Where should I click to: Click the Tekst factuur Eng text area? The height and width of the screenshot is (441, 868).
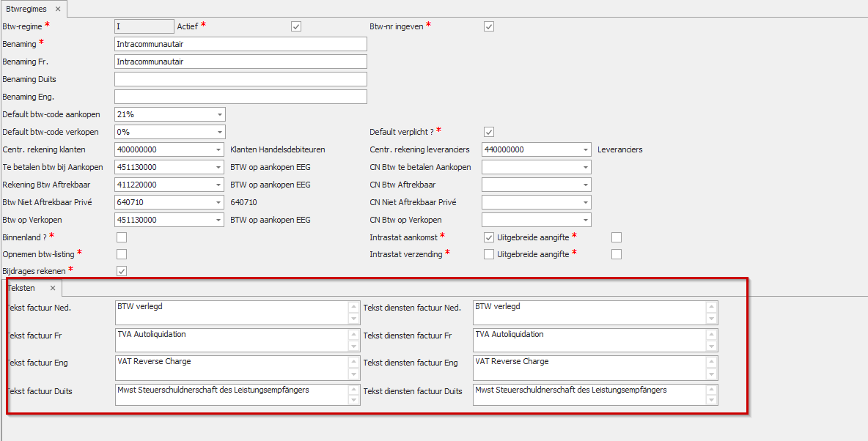click(231, 368)
